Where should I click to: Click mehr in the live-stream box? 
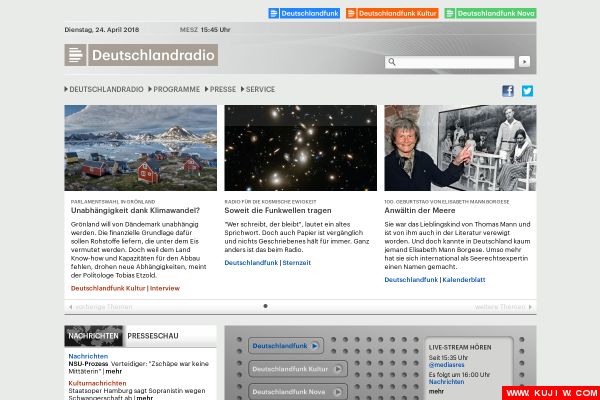coord(436,391)
